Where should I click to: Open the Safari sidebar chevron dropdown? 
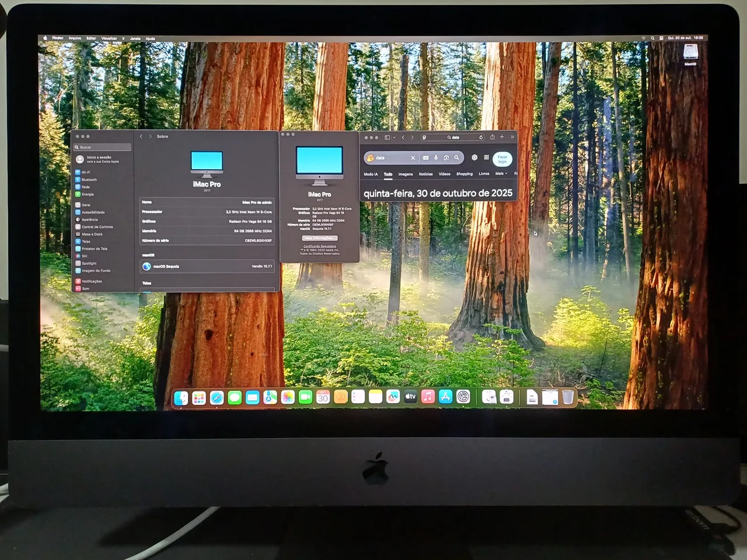click(394, 136)
